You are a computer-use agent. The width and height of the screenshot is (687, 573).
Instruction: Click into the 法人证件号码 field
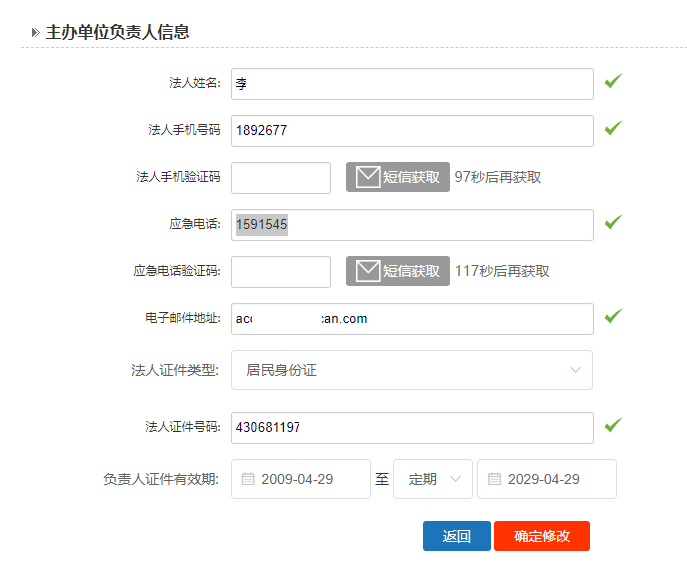(x=411, y=428)
